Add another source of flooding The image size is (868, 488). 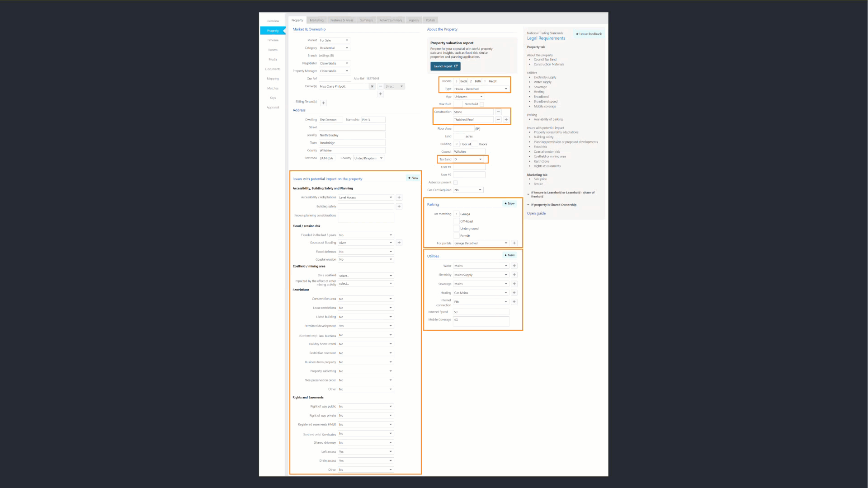pos(399,243)
